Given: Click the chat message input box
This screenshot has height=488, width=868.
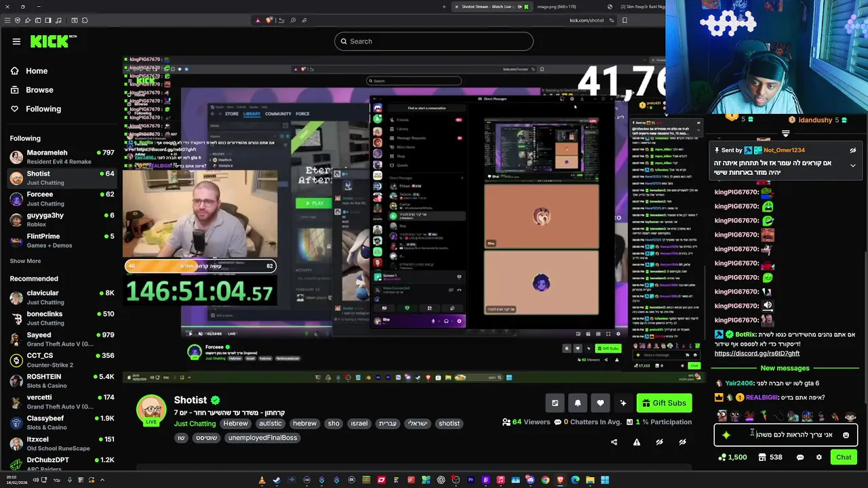Looking at the screenshot, I should pos(787,435).
